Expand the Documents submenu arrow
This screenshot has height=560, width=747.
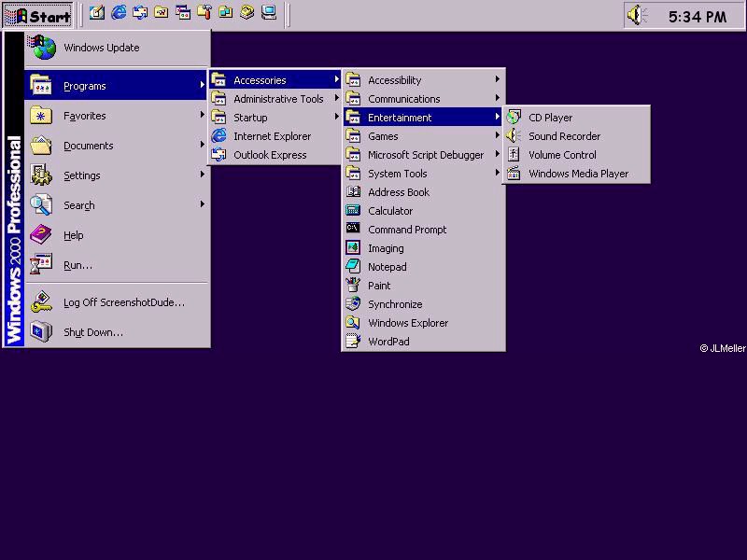tap(202, 145)
